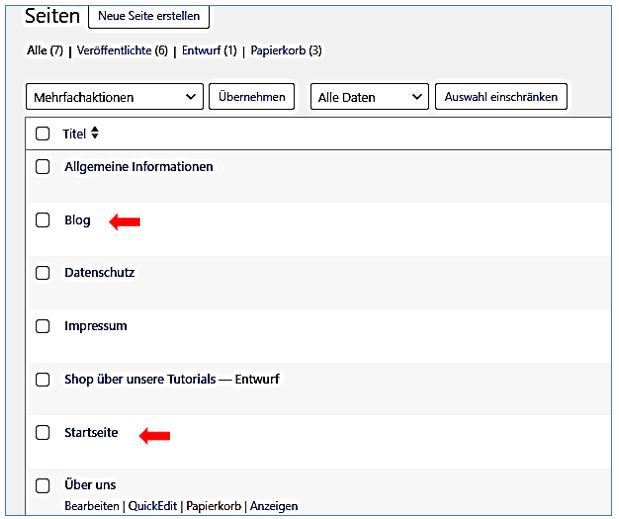Check the Über uns page checkbox
Image resolution: width=619 pixels, height=519 pixels.
tap(42, 486)
